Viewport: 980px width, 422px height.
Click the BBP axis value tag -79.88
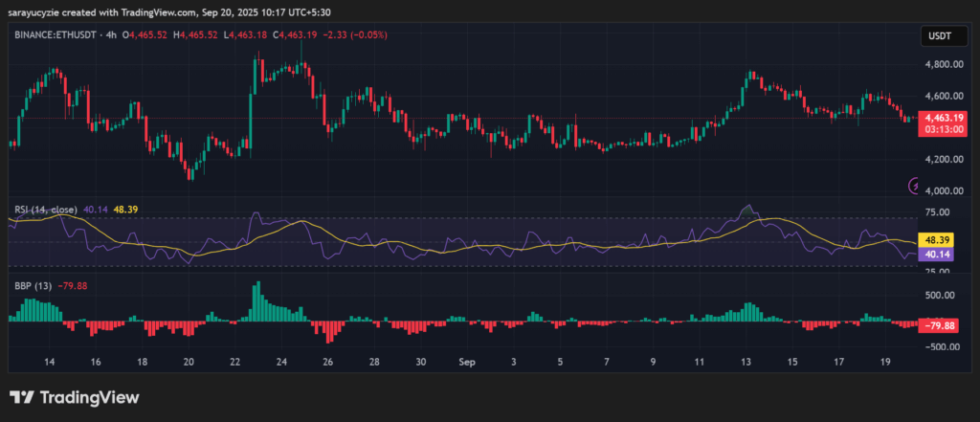point(938,324)
